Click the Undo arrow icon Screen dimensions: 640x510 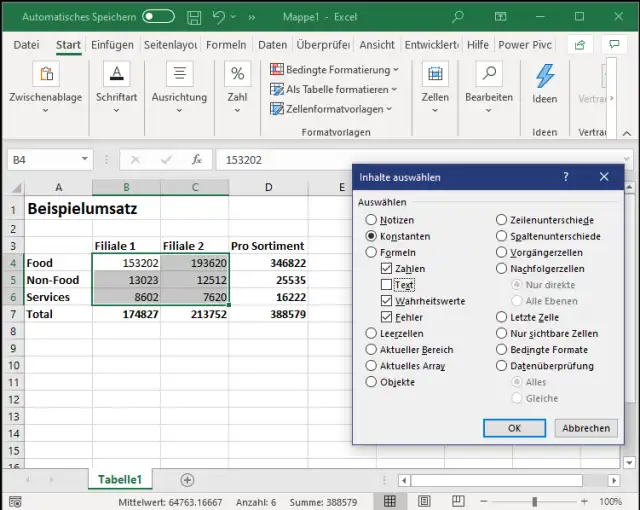220,17
